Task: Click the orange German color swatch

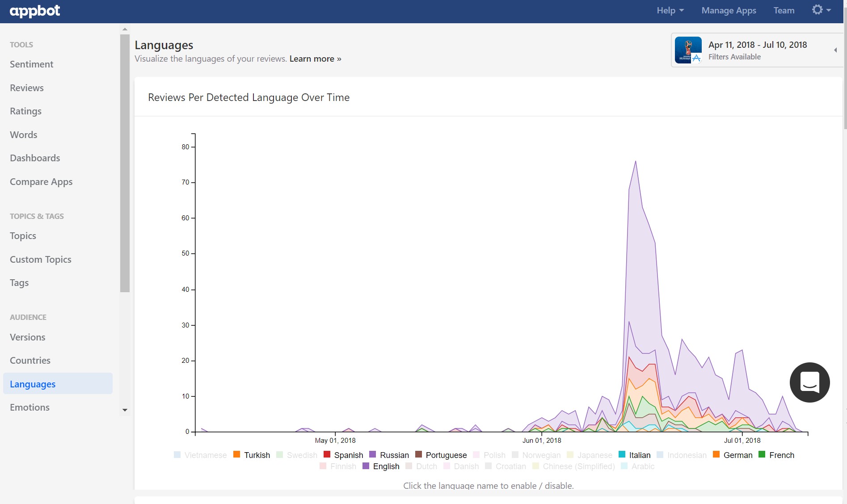Action: pos(716,454)
